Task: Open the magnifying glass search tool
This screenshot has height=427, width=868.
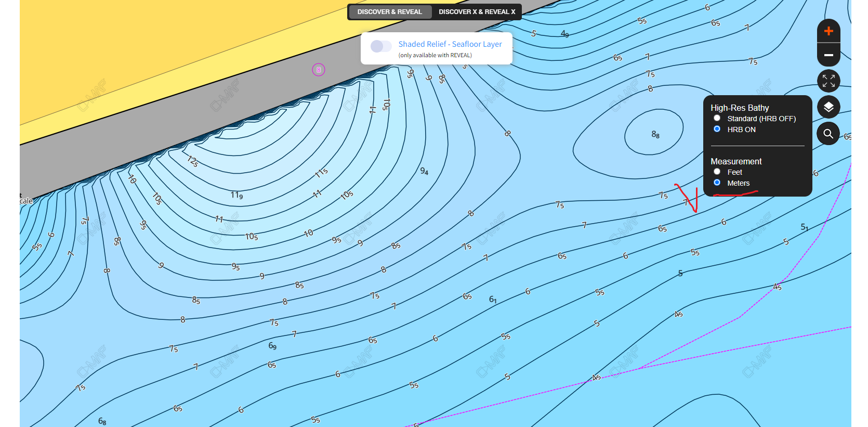Action: tap(828, 134)
